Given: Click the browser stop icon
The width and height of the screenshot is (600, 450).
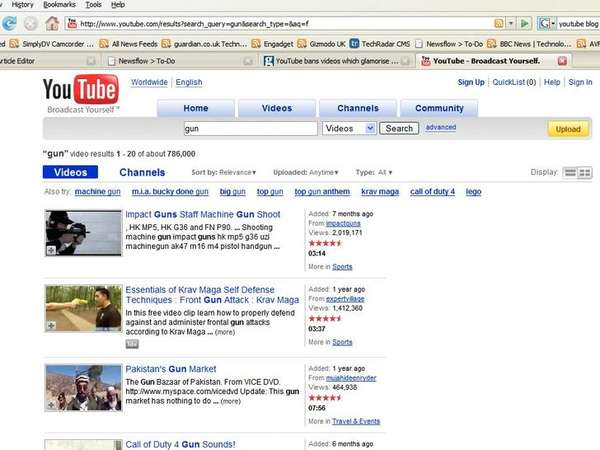Looking at the screenshot, I should (x=31, y=23).
